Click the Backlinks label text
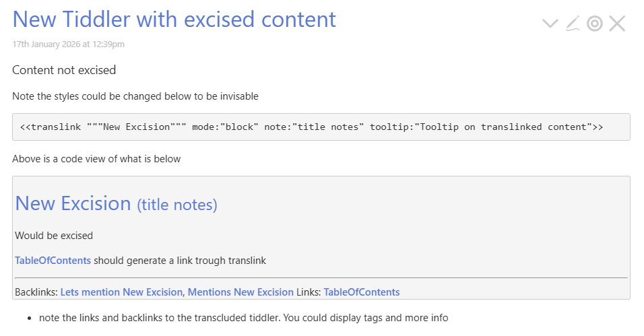The height and width of the screenshot is (336, 644). pos(36,292)
